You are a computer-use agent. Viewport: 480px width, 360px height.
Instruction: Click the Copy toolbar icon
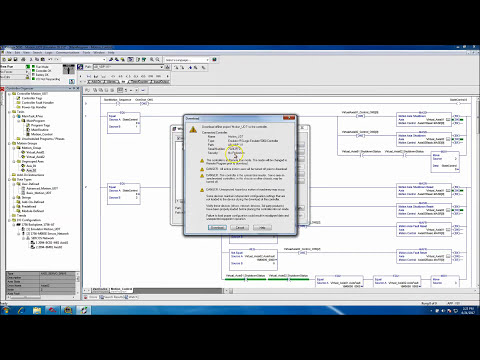click(x=37, y=59)
